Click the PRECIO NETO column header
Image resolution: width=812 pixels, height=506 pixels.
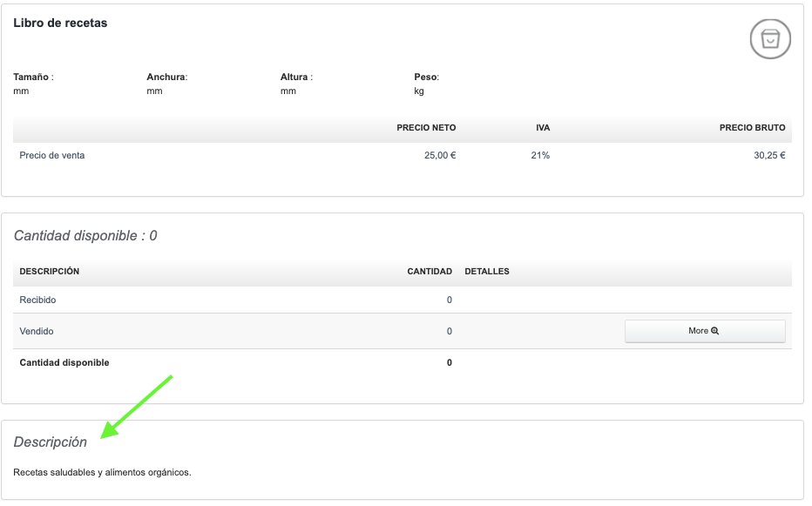(426, 128)
